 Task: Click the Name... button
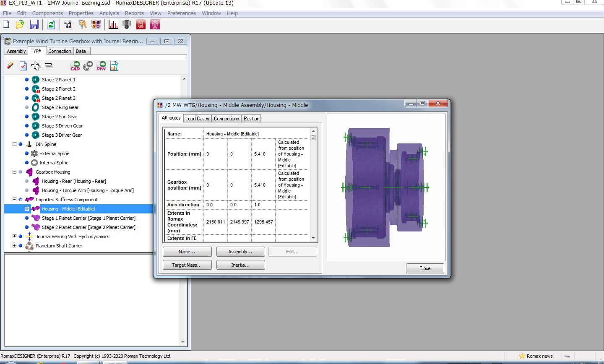pos(187,252)
